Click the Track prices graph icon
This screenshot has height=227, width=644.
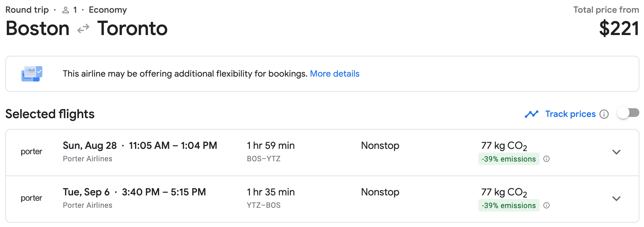tap(531, 114)
